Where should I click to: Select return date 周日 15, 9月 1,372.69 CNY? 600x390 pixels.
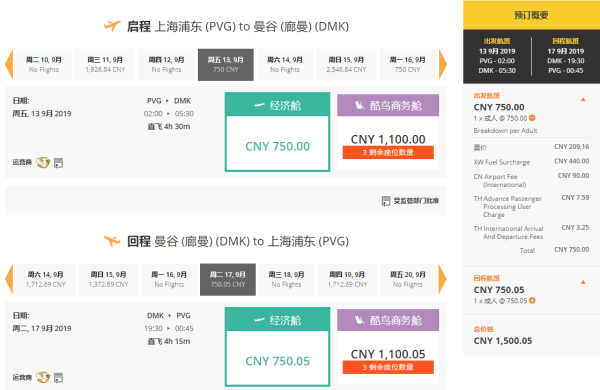click(109, 279)
